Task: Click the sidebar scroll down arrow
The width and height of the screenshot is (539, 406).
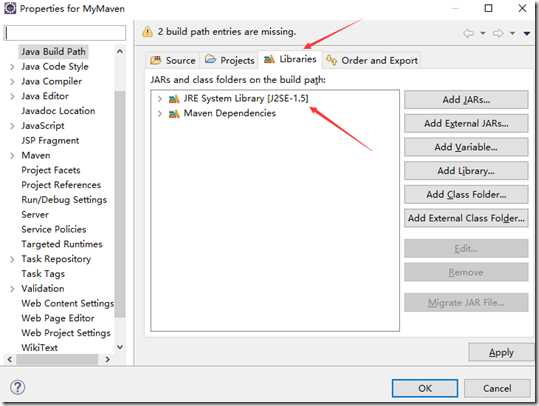Action: point(120,347)
